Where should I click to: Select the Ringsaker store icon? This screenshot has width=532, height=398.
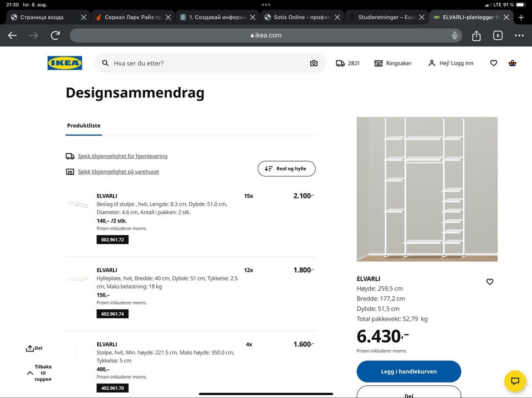pos(378,63)
